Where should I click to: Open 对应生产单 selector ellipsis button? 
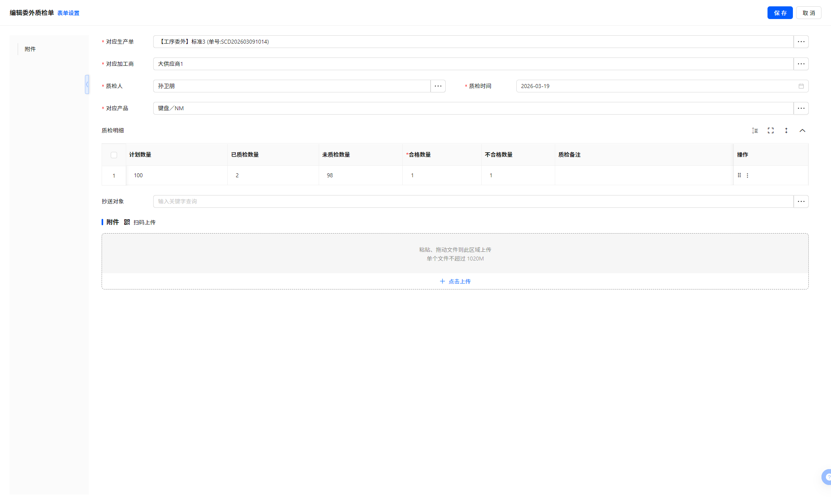click(801, 42)
